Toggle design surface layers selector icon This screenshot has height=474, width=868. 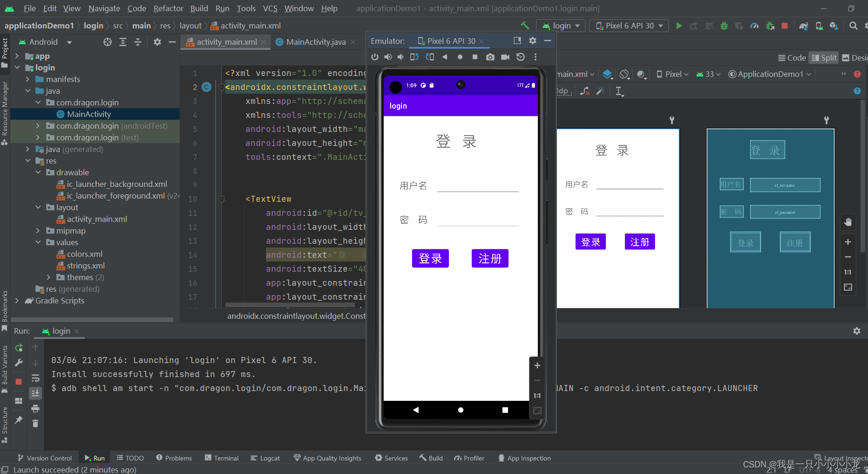point(607,74)
